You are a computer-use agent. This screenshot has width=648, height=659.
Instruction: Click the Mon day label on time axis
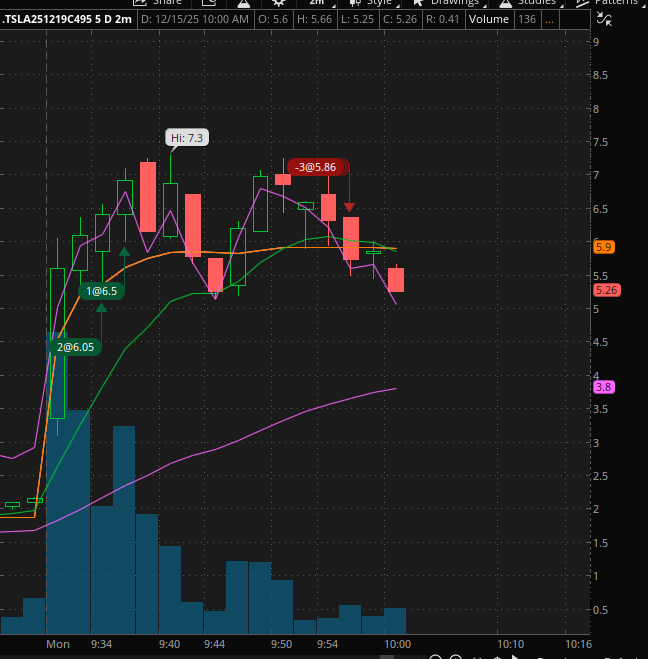58,644
